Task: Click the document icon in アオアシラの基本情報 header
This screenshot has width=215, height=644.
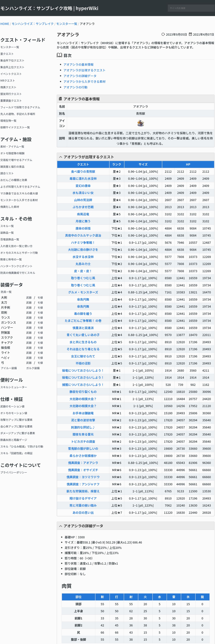Action: (x=60, y=99)
